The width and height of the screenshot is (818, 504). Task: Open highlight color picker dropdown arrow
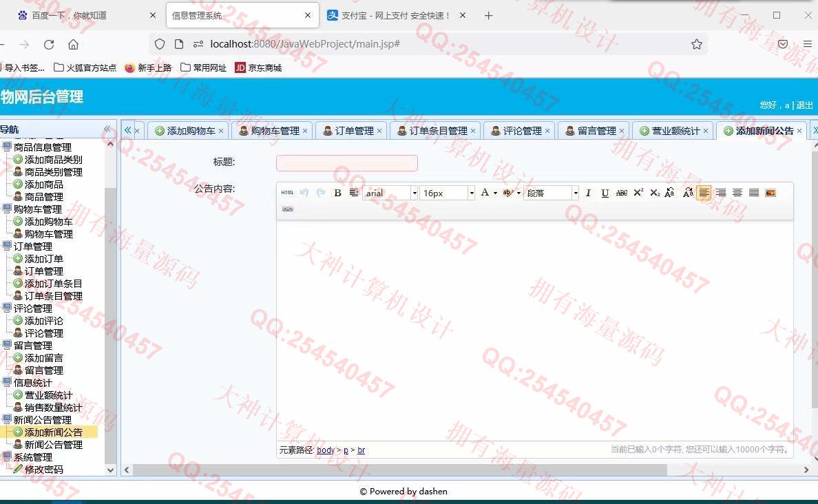(x=518, y=193)
